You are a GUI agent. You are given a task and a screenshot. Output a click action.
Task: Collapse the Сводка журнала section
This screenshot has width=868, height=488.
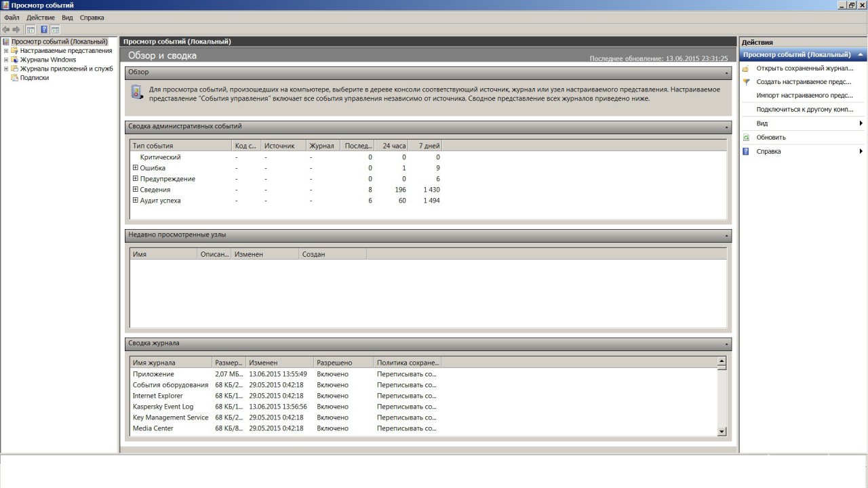point(727,344)
